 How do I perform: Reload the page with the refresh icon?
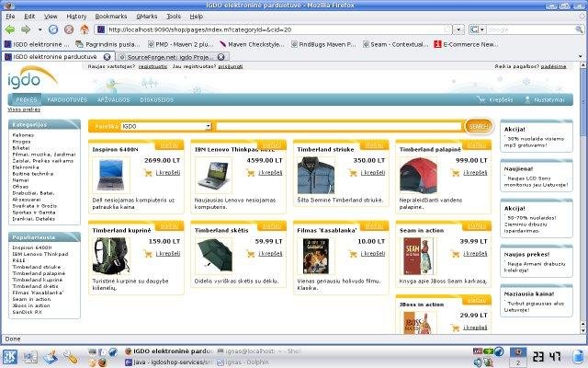point(53,29)
